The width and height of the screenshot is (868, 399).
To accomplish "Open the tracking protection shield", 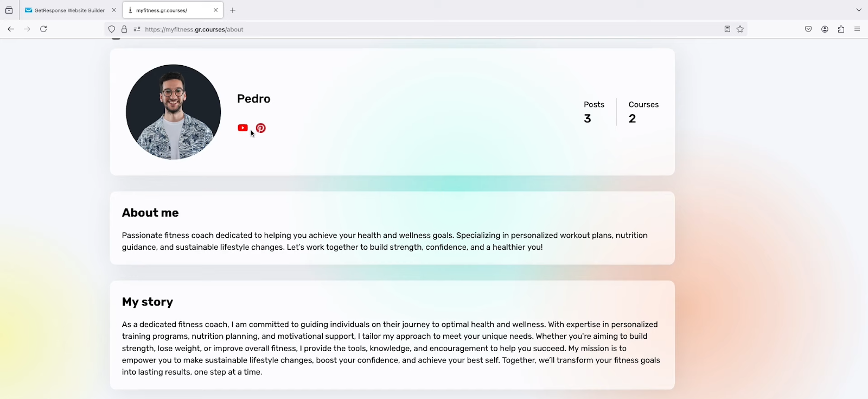I will (x=112, y=29).
